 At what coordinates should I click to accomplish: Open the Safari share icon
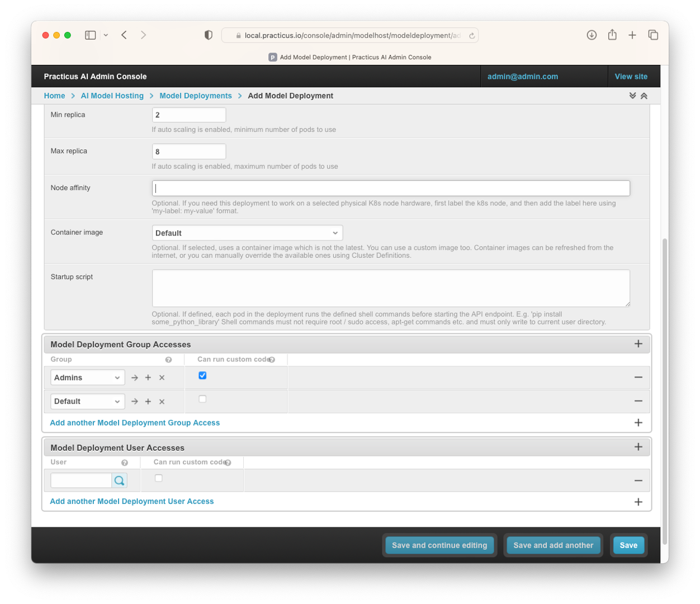point(612,35)
